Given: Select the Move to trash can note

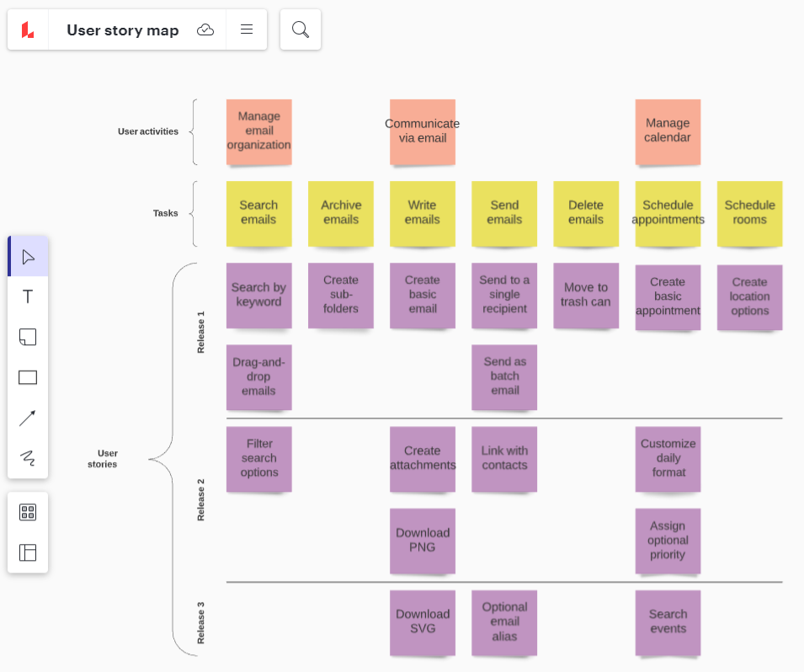Looking at the screenshot, I should 586,296.
